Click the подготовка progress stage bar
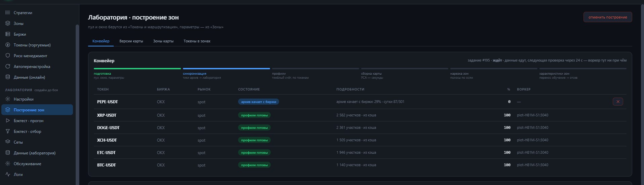644x185 pixels. pyautogui.click(x=137, y=69)
